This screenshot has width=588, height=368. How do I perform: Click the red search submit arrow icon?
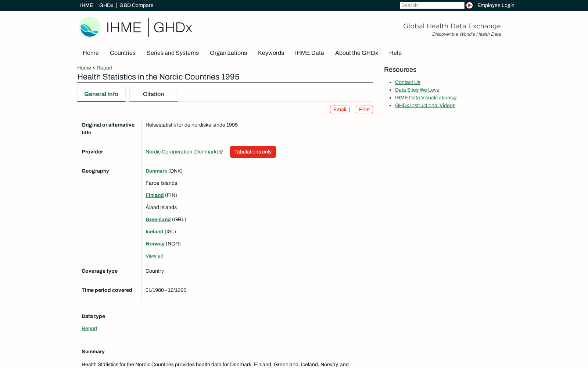(469, 5)
